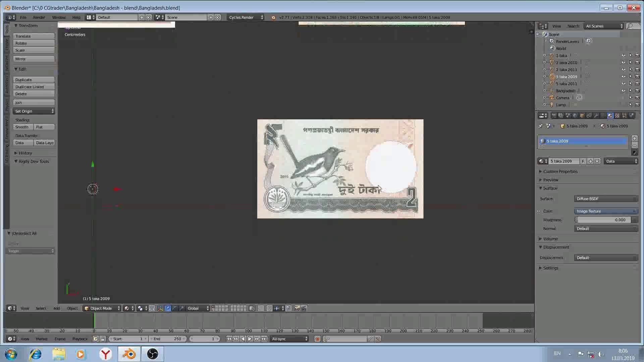Open the Texture tab in Properties editor
This screenshot has width=644, height=362.
(617, 115)
